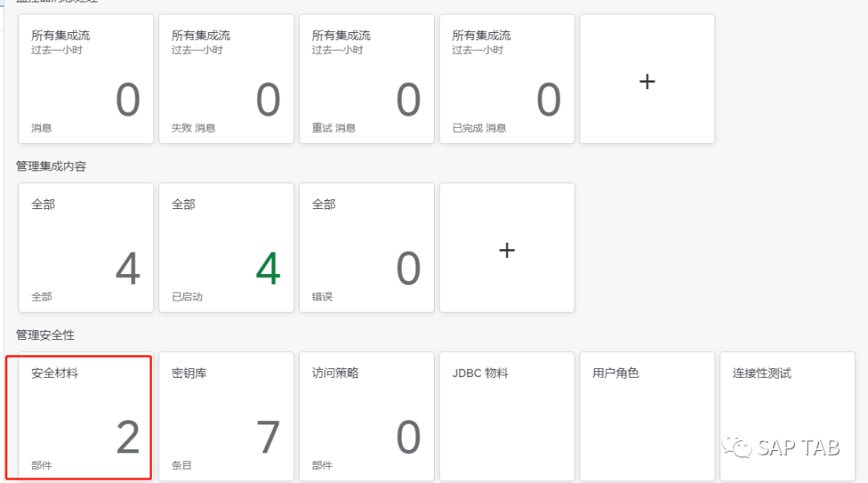Image resolution: width=868 pixels, height=483 pixels.
Task: Open the 已完成 消息 tile
Action: tap(507, 79)
